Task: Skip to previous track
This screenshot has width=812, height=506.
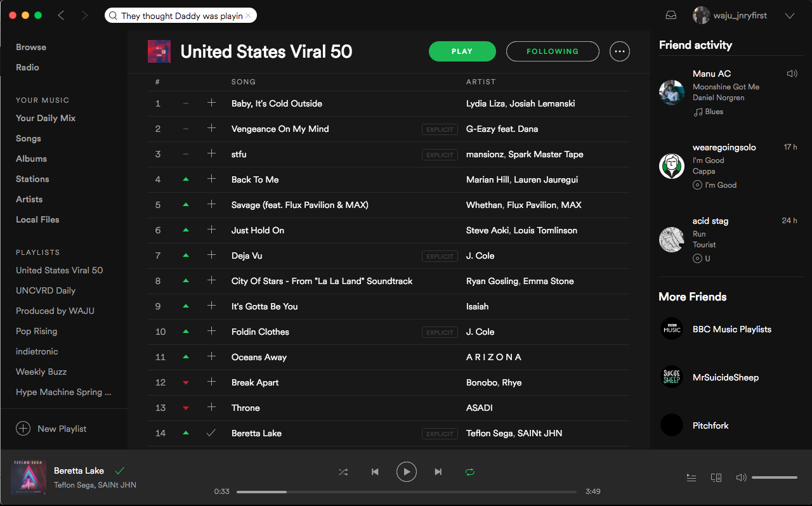Action: pyautogui.click(x=375, y=472)
